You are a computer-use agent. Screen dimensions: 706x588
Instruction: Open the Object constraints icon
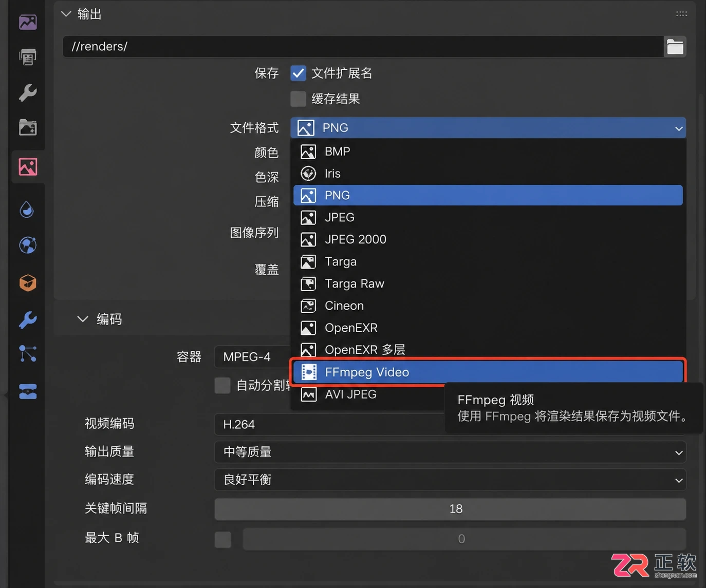click(28, 391)
